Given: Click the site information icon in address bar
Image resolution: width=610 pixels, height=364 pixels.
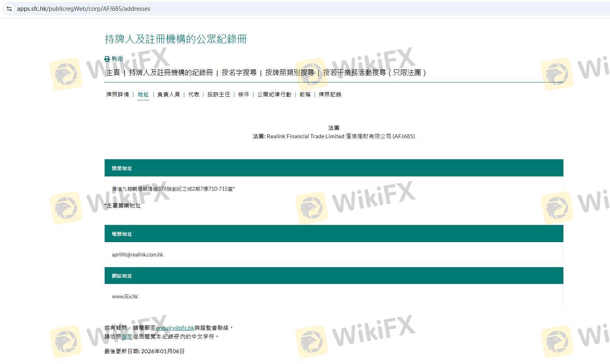Looking at the screenshot, I should click(x=9, y=8).
